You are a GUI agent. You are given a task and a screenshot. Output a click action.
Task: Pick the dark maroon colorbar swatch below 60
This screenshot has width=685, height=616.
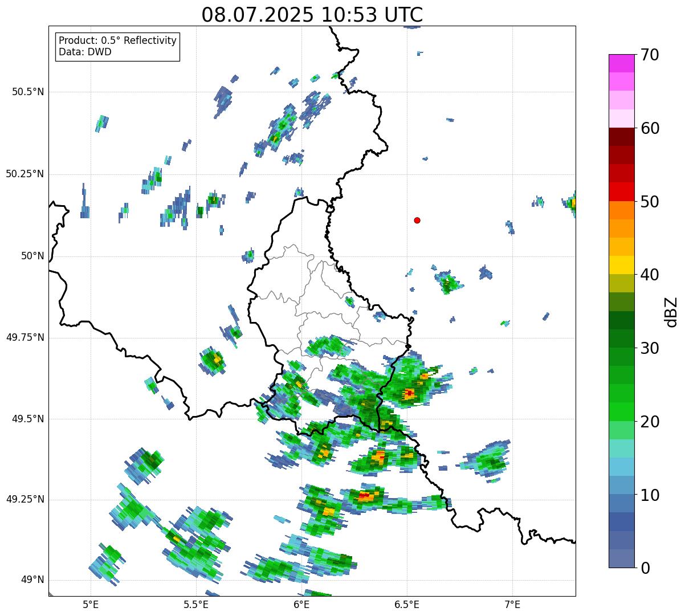(x=622, y=137)
